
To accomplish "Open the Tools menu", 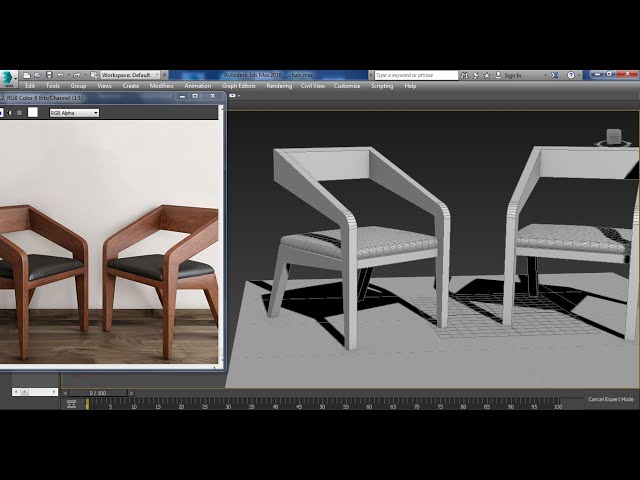I will pyautogui.click(x=53, y=86).
